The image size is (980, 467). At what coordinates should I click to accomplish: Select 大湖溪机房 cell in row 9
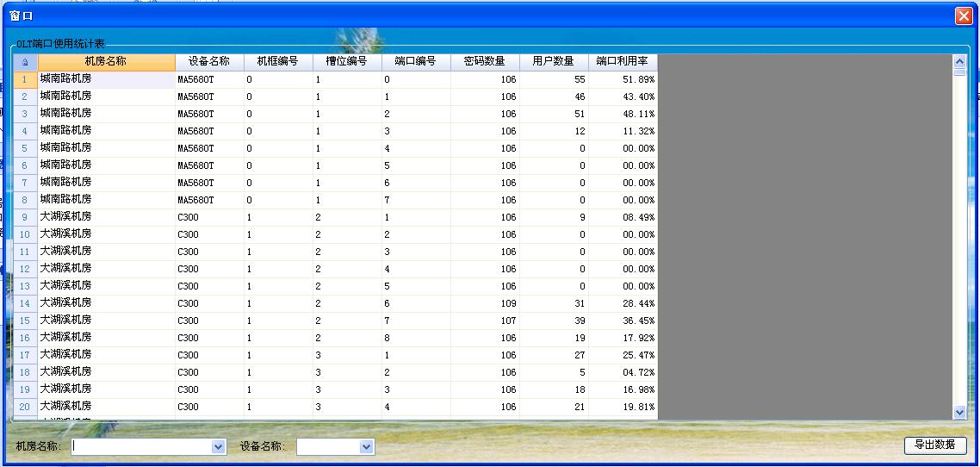(107, 217)
